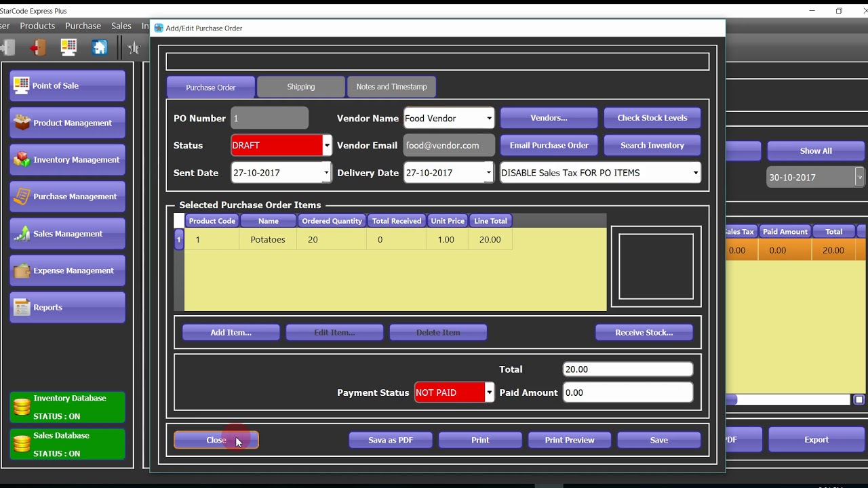Open the Sales menu
The height and width of the screenshot is (488, 868).
click(121, 26)
